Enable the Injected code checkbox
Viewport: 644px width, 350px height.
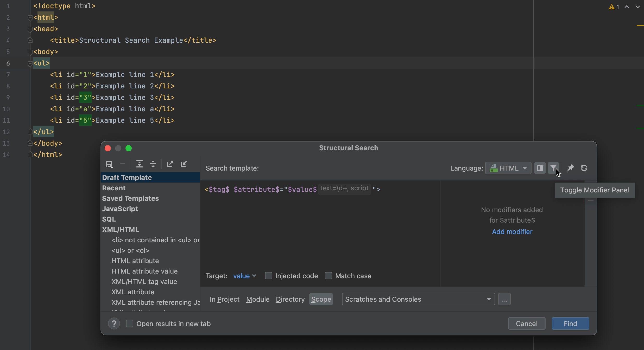pos(268,276)
